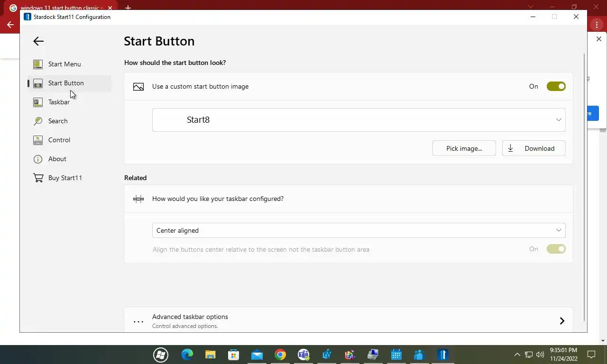Click the Advanced taskbar options ellipsis icon
Screen dimensions: 607x364
[138, 322]
